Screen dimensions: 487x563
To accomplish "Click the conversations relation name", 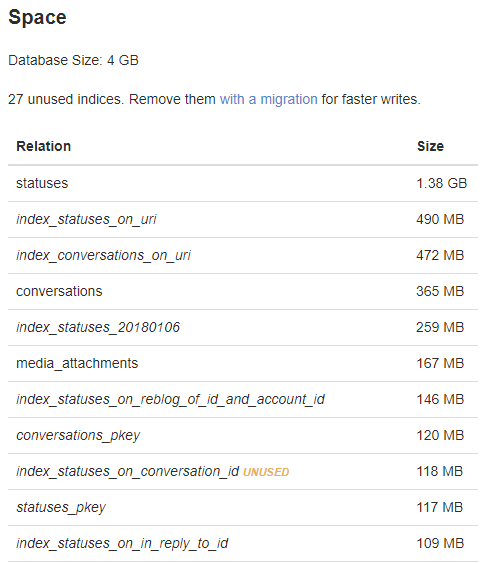I will tap(59, 291).
